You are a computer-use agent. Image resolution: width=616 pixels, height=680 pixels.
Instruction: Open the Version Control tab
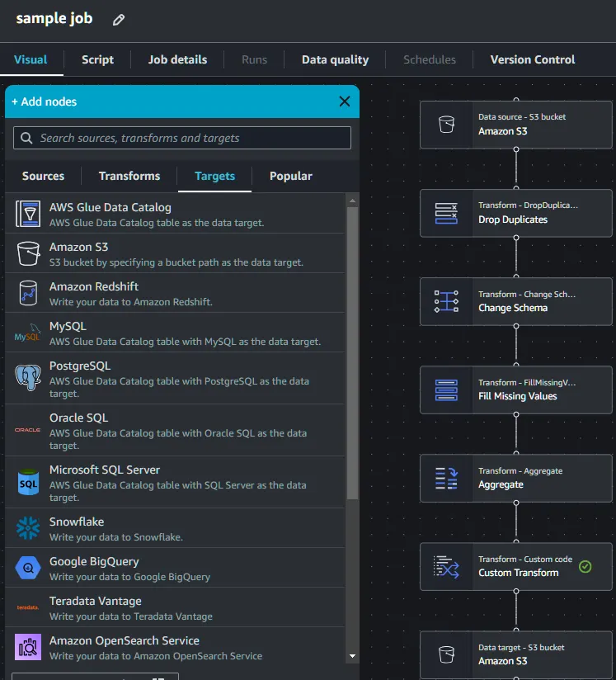pyautogui.click(x=533, y=59)
